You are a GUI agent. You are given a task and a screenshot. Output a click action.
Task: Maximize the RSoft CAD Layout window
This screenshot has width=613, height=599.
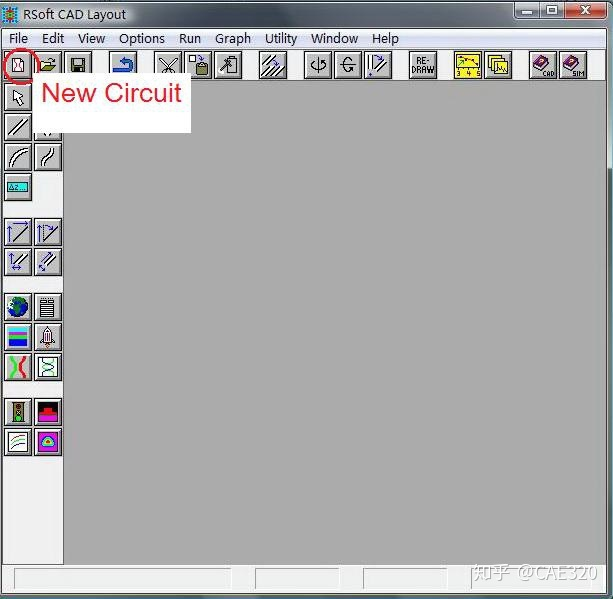coord(552,10)
